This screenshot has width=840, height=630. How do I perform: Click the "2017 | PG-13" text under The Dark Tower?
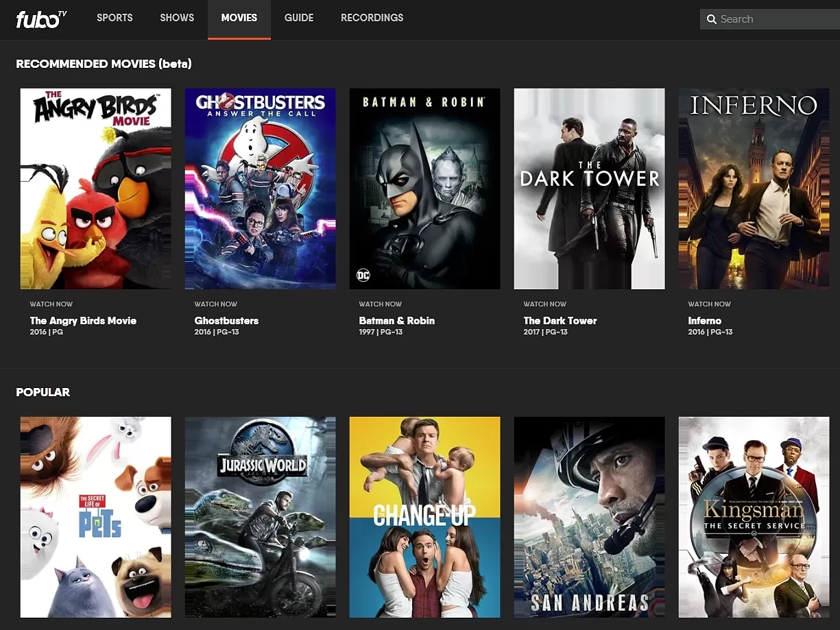(x=546, y=332)
